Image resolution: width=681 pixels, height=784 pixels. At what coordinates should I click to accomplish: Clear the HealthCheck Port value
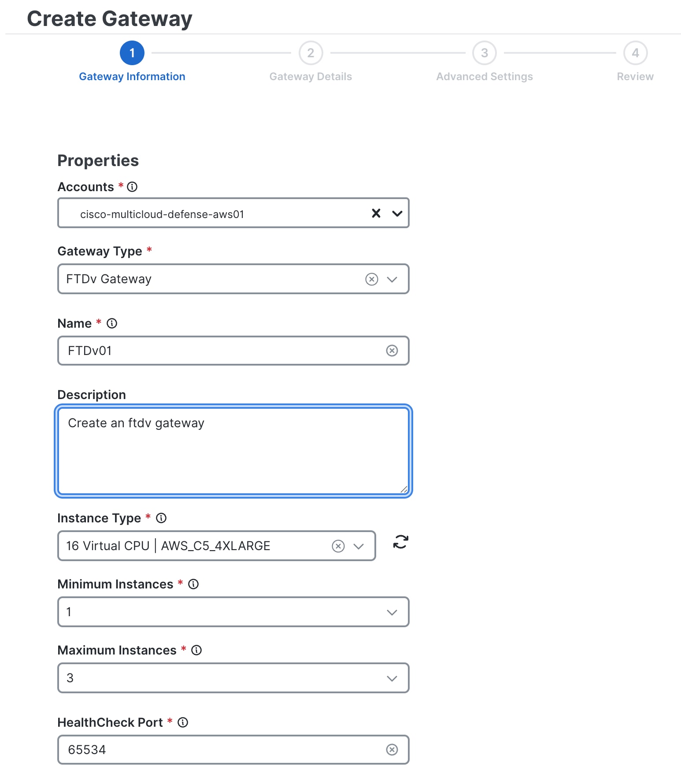392,749
